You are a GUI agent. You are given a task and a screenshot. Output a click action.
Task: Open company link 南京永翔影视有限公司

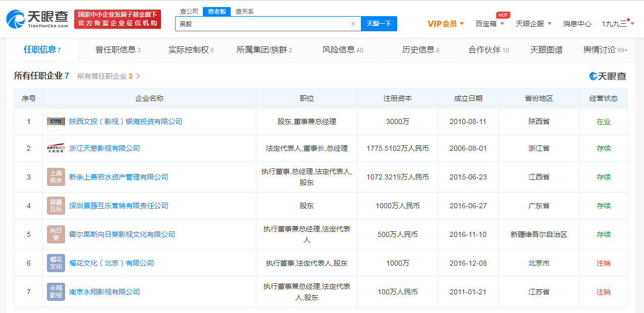pyautogui.click(x=104, y=292)
